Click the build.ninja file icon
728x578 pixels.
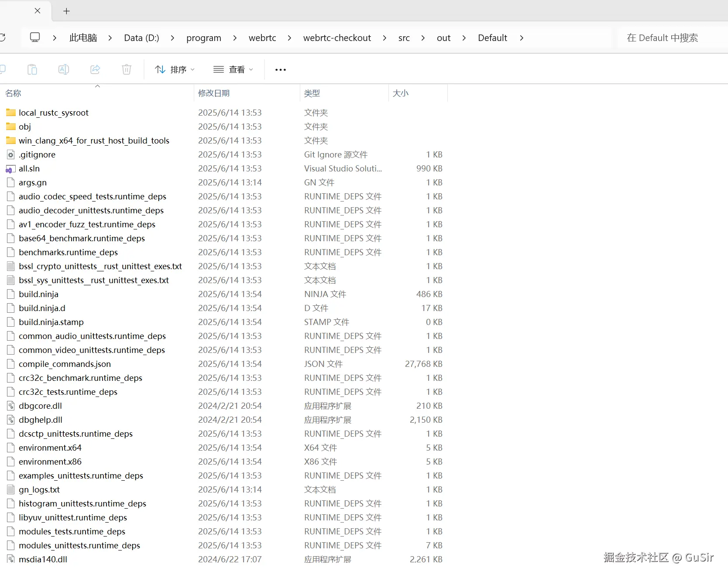tap(11, 294)
